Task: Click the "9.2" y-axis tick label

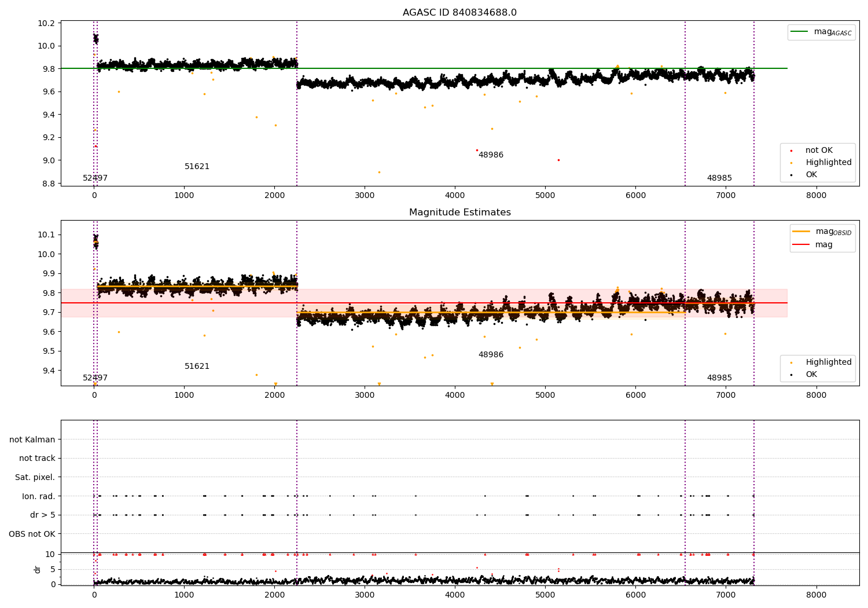Action: click(x=49, y=138)
